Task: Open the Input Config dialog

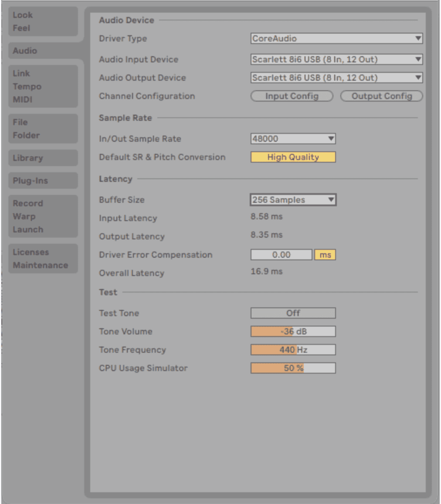Action: pyautogui.click(x=291, y=96)
